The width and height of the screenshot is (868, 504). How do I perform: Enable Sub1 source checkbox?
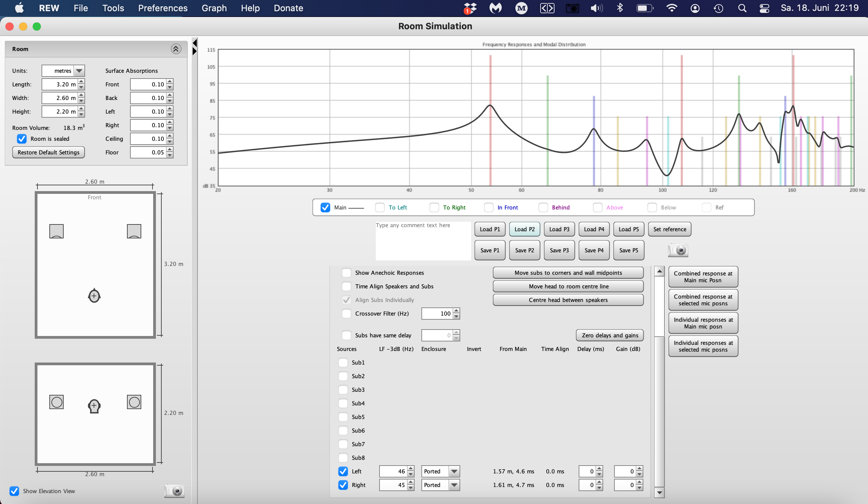(343, 363)
